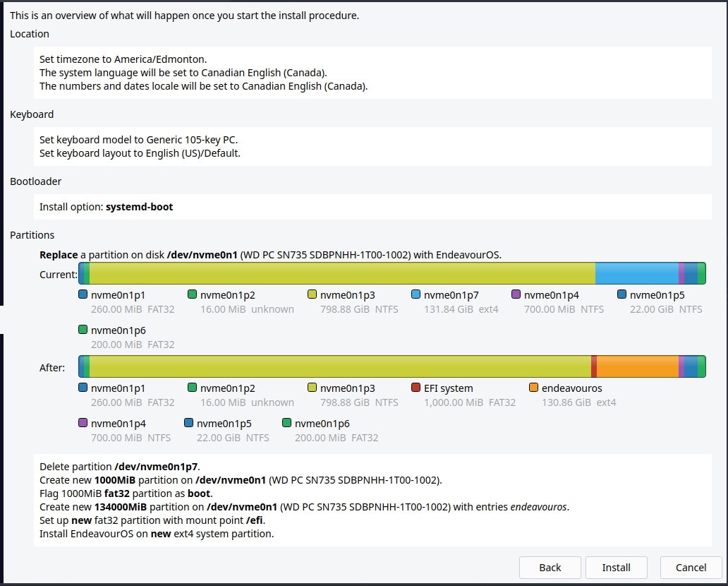
Task: Select the orange endeavouros legend swatch
Action: [x=533, y=387]
